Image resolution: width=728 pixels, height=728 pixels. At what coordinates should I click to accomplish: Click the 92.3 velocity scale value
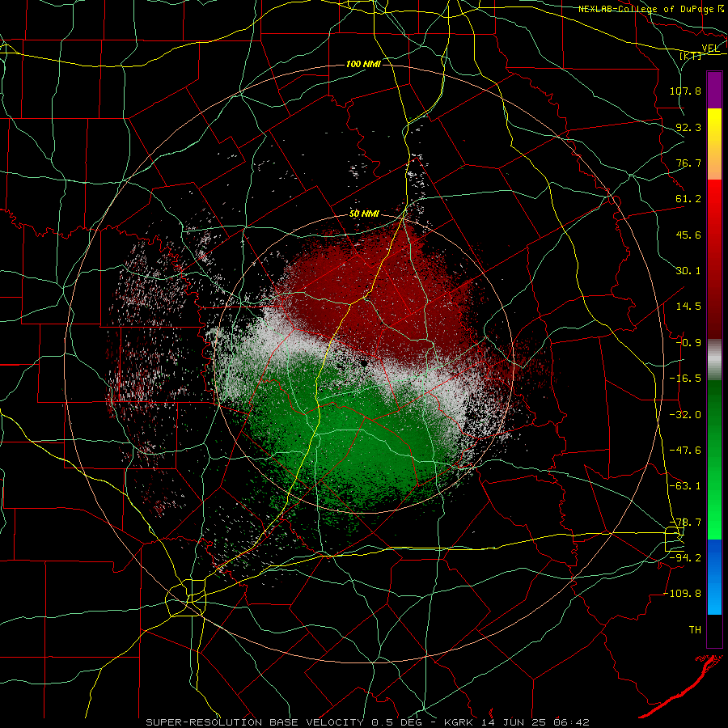(x=688, y=127)
